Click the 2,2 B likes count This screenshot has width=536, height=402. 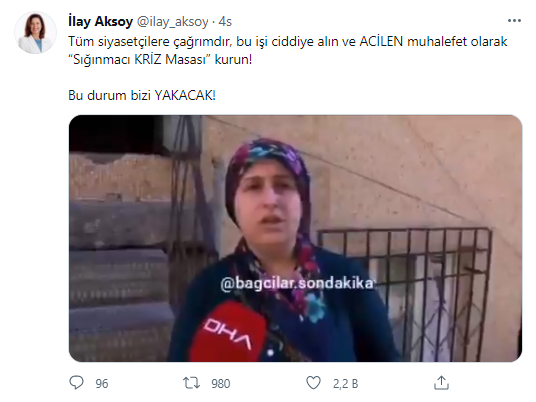(x=345, y=384)
